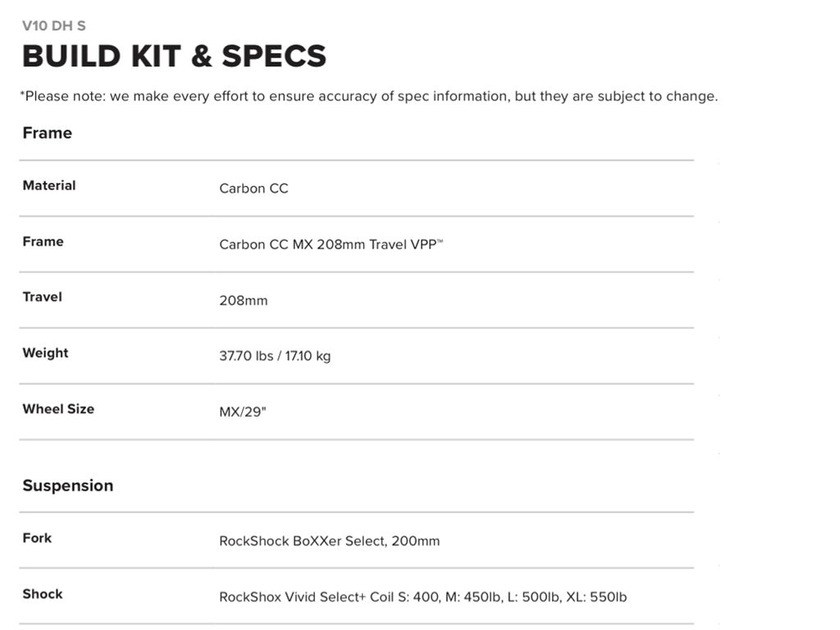Click the BUILD KIT & SPECS heading
Image resolution: width=840 pixels, height=630 pixels.
[x=174, y=57]
